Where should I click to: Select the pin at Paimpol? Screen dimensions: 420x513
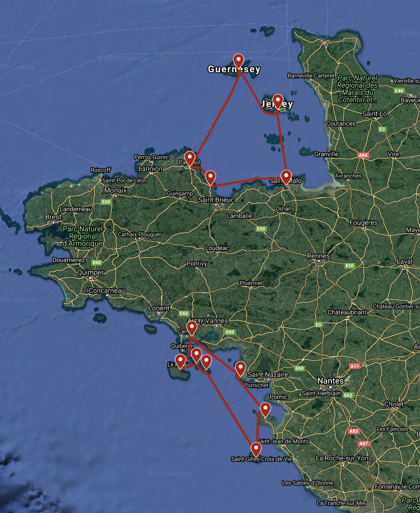pos(190,159)
